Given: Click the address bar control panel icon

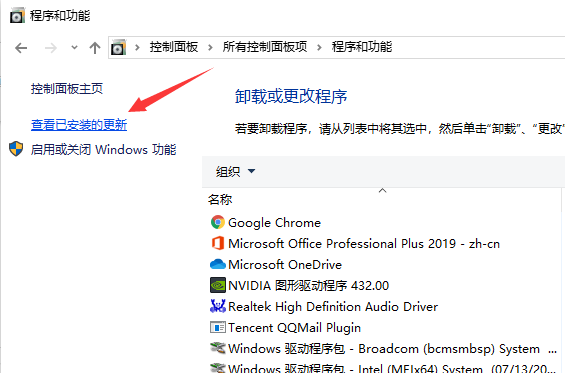Looking at the screenshot, I should pos(118,47).
